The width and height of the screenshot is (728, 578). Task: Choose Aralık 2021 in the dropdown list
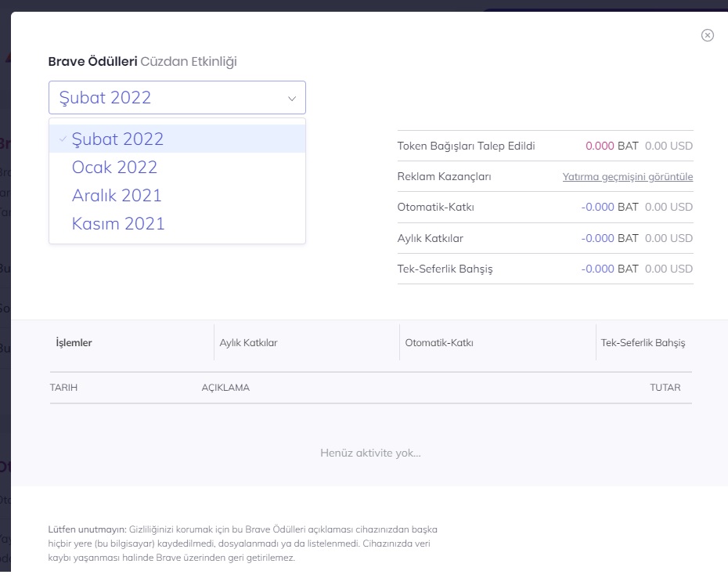(x=117, y=196)
